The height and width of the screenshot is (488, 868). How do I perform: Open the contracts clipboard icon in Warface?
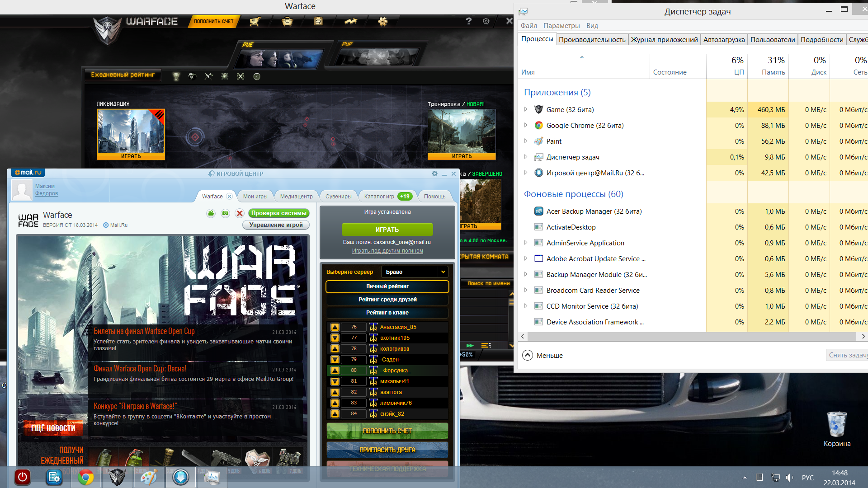[x=319, y=21]
